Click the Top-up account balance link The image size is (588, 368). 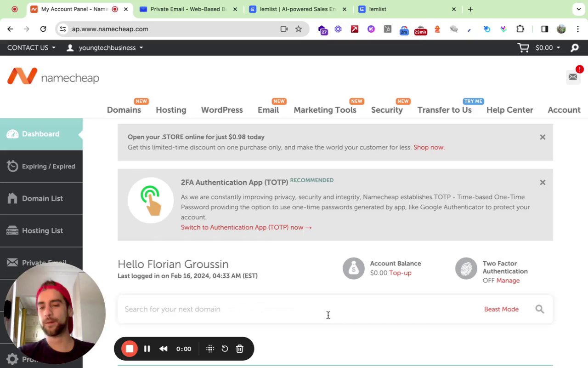click(x=400, y=273)
